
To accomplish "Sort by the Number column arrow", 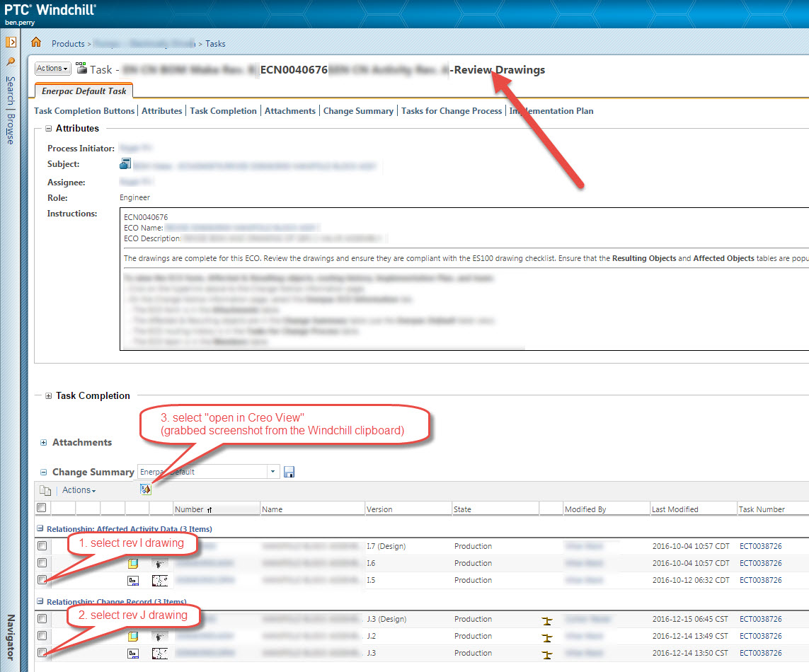I will click(x=210, y=510).
